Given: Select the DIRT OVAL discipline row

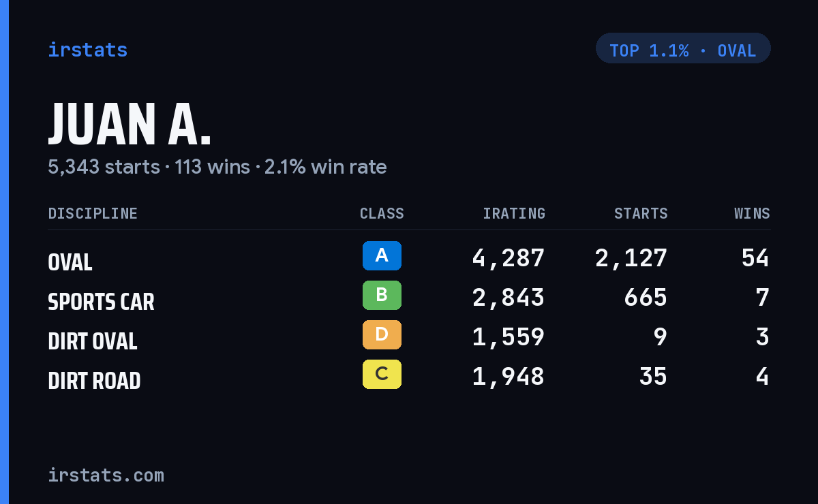Looking at the screenshot, I should tap(409, 337).
